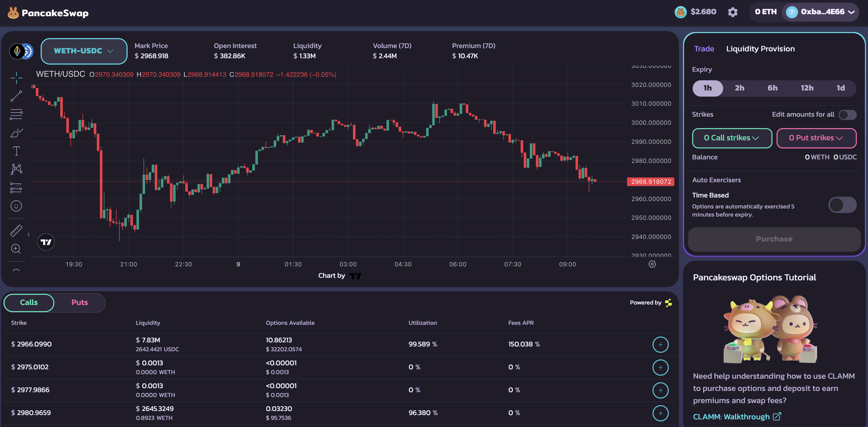Click the TradingView logo beside Chart by
The height and width of the screenshot is (427, 868).
coord(355,276)
